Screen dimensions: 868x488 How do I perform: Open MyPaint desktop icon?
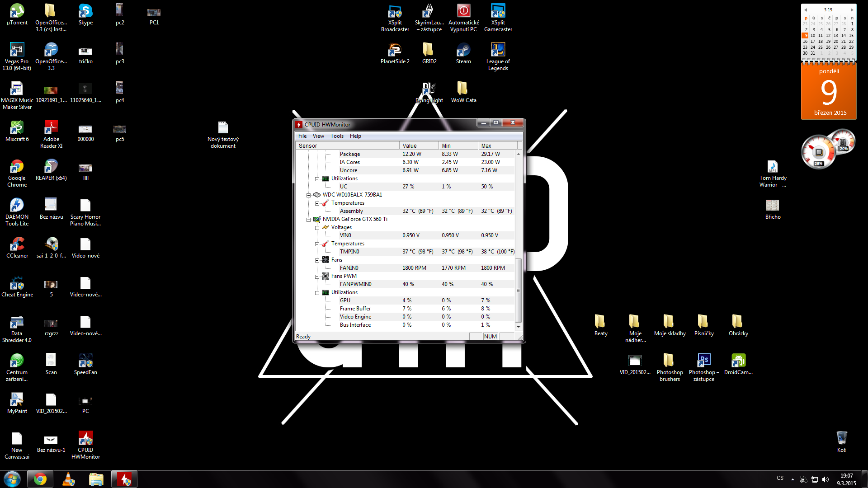(17, 403)
